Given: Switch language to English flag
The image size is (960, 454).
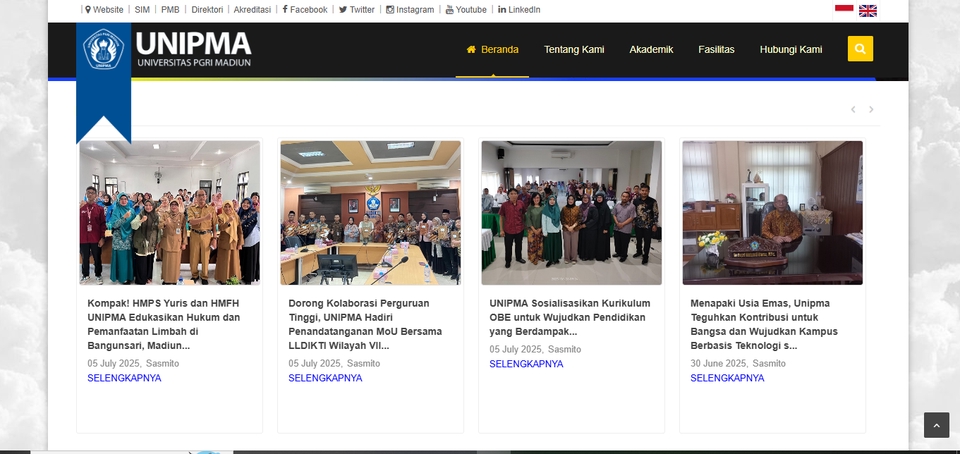Looking at the screenshot, I should [868, 10].
